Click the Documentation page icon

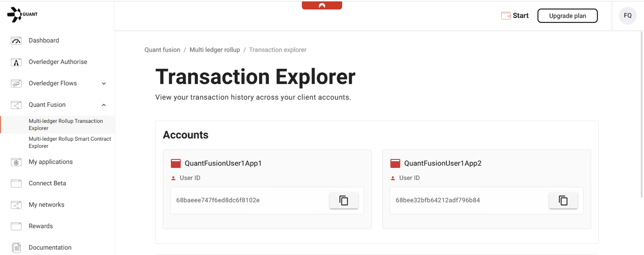click(16, 247)
